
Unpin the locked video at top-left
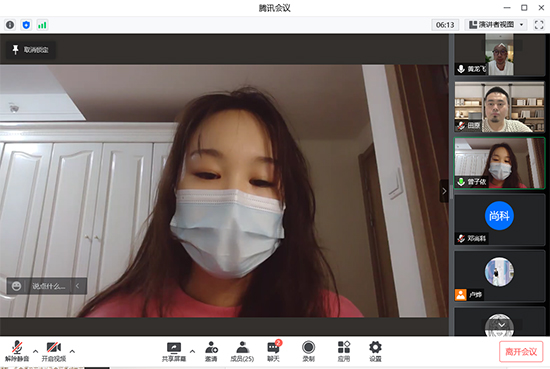(31, 50)
